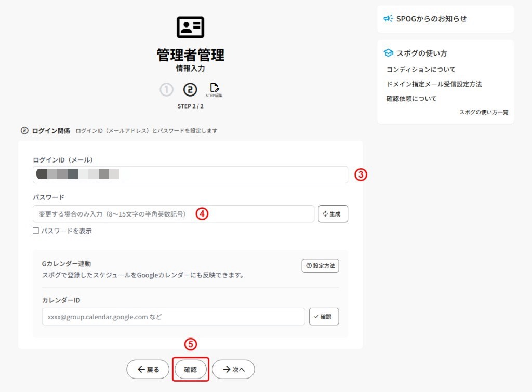Toggle the パスワードを表示 checkbox

[x=36, y=231]
